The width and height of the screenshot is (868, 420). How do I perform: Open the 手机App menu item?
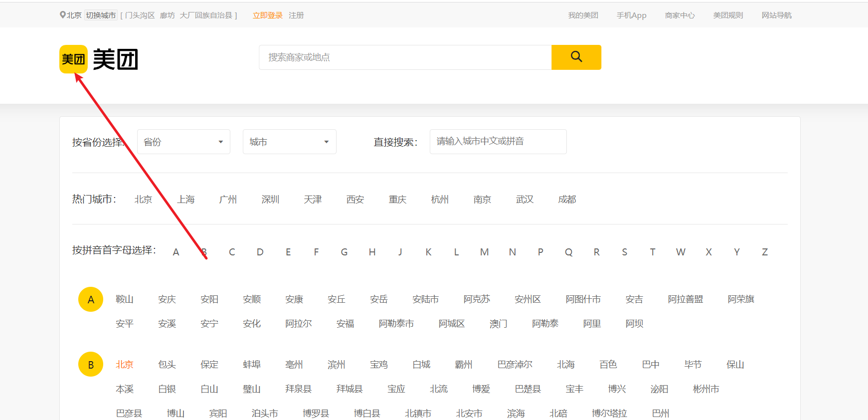click(632, 15)
